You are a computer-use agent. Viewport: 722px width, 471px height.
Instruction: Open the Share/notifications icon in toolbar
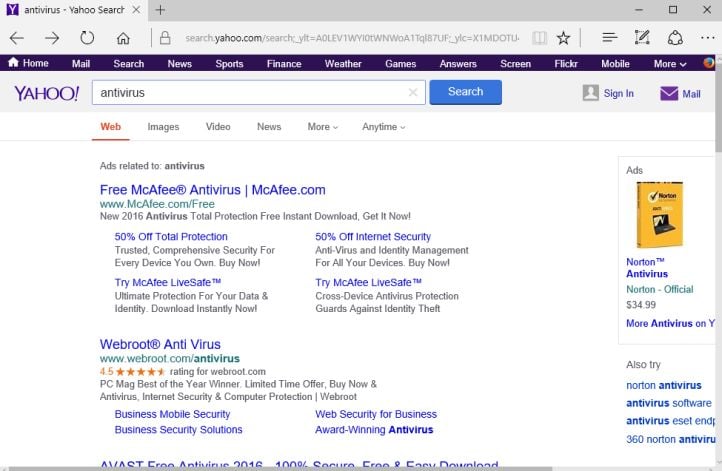[675, 38]
